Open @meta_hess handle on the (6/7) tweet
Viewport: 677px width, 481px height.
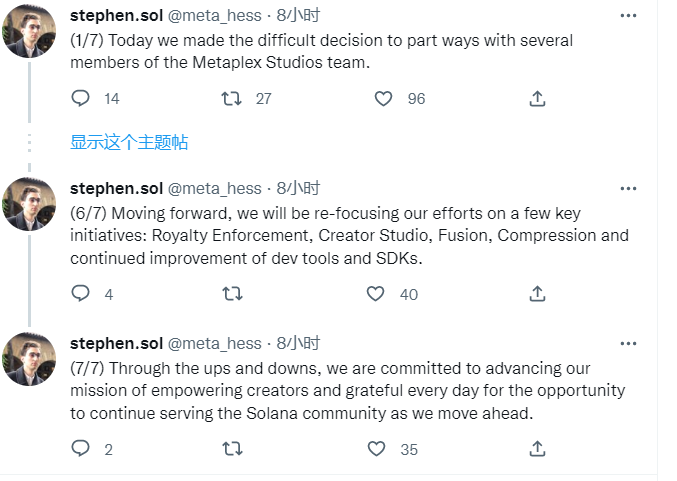click(x=215, y=189)
